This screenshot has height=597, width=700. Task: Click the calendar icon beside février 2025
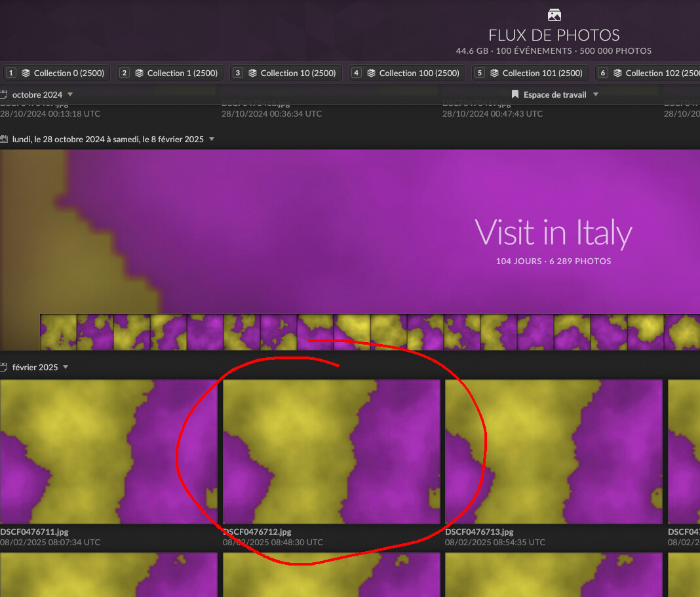pos(4,367)
